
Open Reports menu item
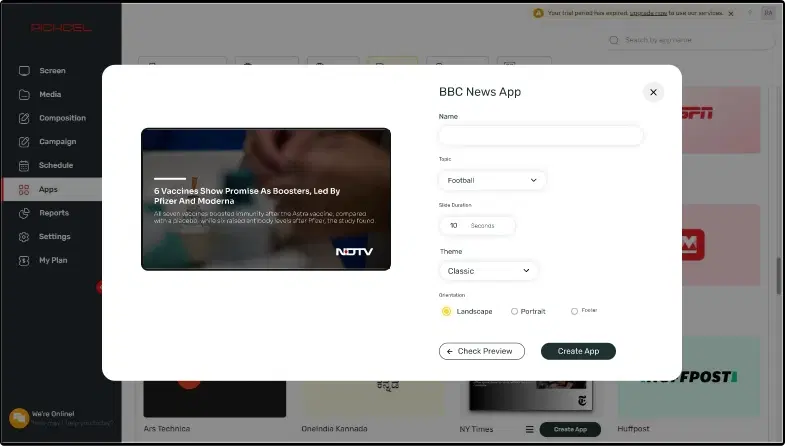[53, 213]
